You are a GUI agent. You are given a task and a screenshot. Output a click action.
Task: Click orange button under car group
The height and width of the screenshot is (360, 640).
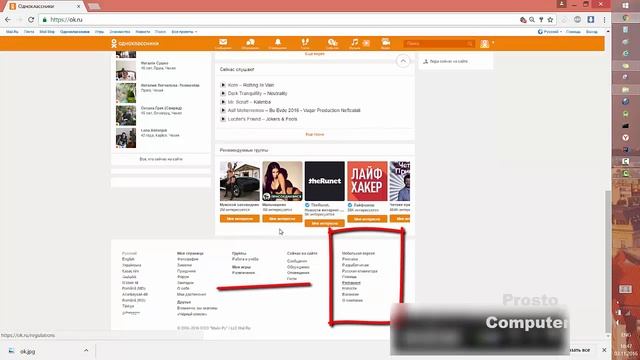point(240,219)
